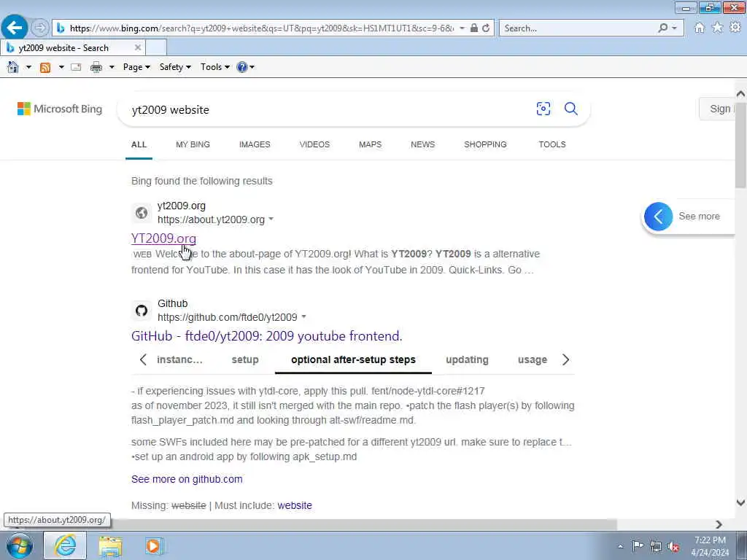Screen dimensions: 747x560
Task: Switch to the MAPS tab
Action: point(370,144)
